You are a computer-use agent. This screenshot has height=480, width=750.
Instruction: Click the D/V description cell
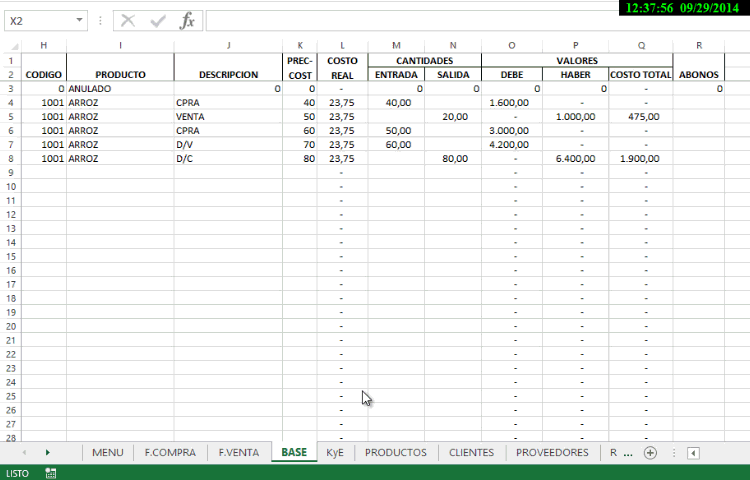tap(228, 145)
